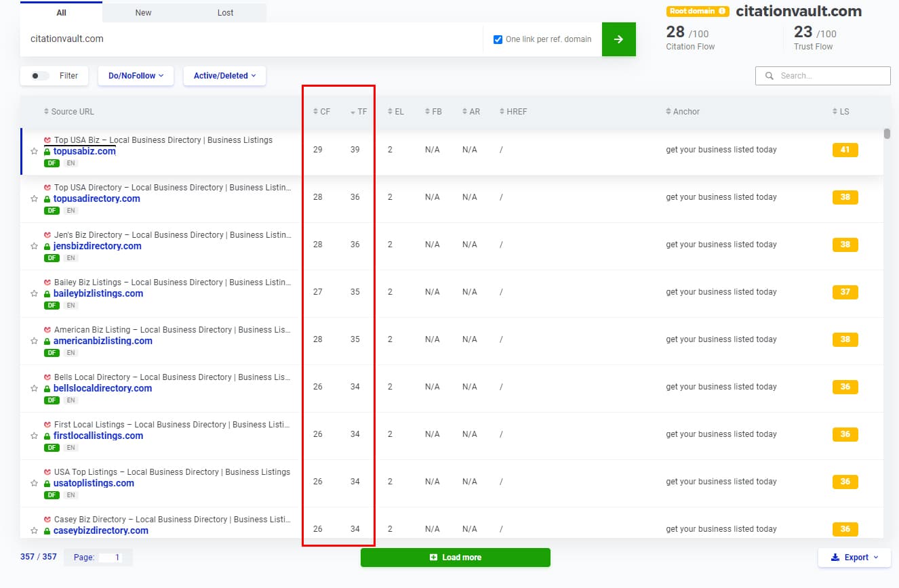899x588 pixels.
Task: Switch to the Lost tab
Action: (226, 12)
